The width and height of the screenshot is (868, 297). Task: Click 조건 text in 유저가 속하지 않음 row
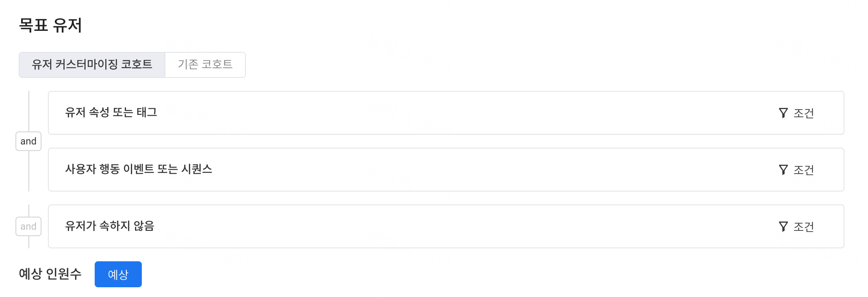803,227
